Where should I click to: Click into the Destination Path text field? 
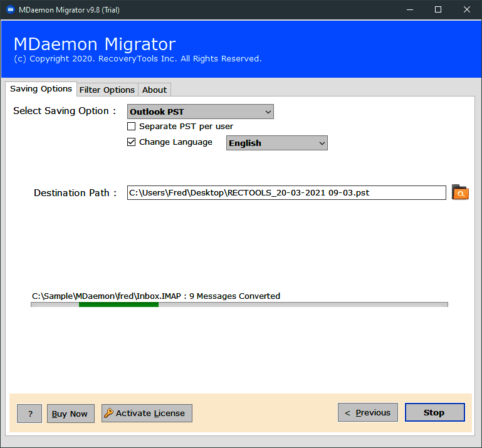[x=286, y=192]
